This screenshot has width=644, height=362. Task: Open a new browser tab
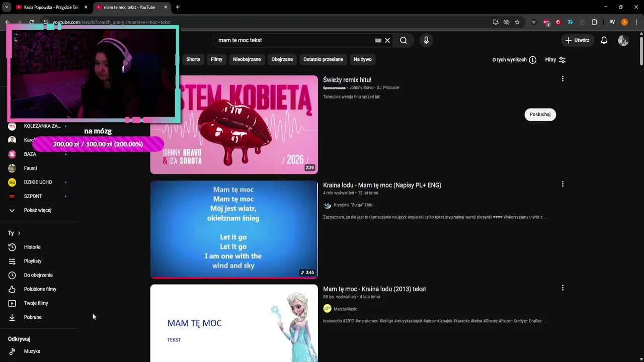[178, 8]
